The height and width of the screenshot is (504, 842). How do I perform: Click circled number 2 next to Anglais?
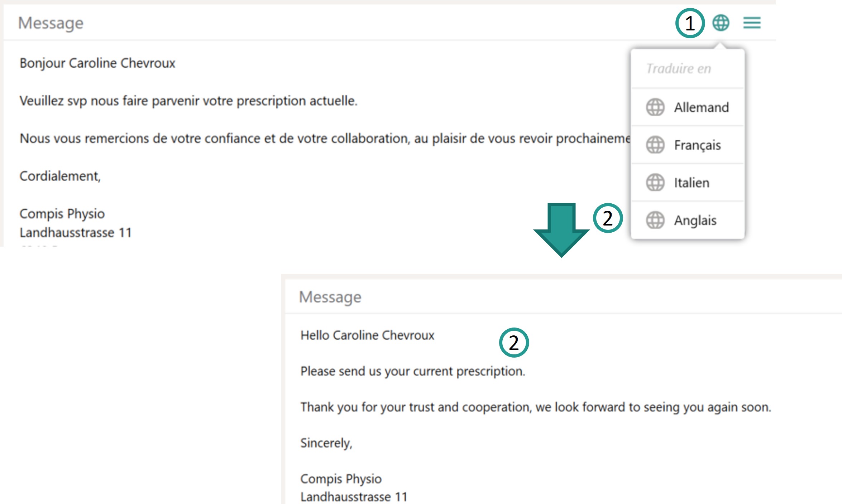(x=608, y=218)
